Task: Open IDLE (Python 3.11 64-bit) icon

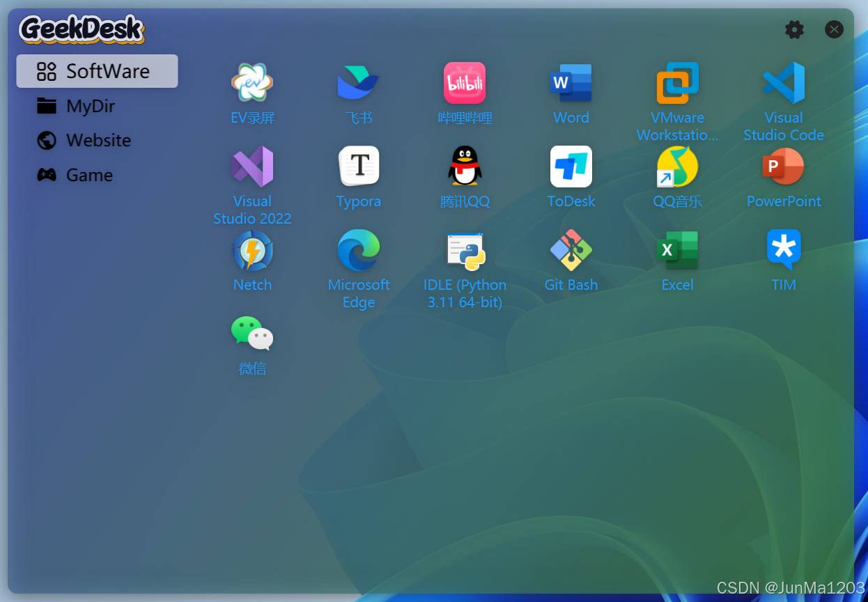Action: point(465,250)
